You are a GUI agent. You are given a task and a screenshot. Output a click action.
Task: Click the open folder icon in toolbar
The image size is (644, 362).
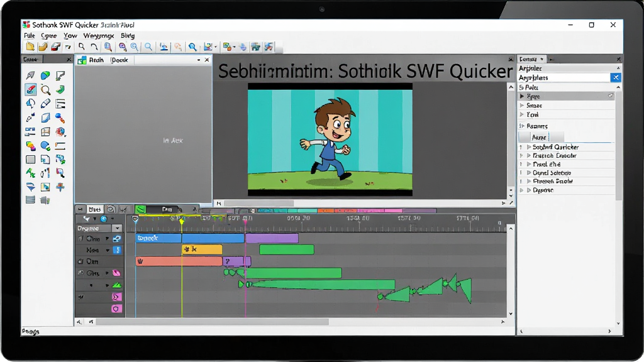click(43, 47)
